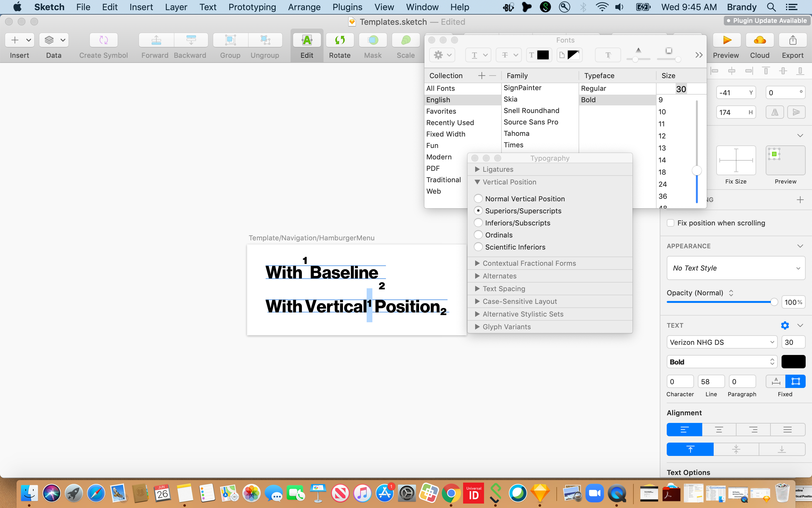Open the Plugins menu
812x508 pixels.
tap(347, 7)
